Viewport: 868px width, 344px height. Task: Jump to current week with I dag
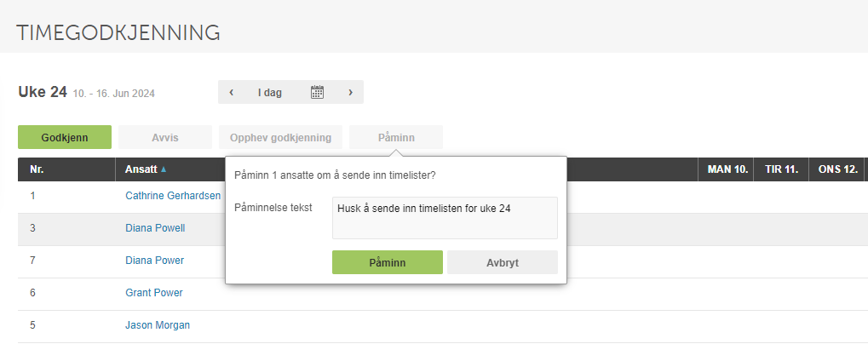pyautogui.click(x=269, y=92)
